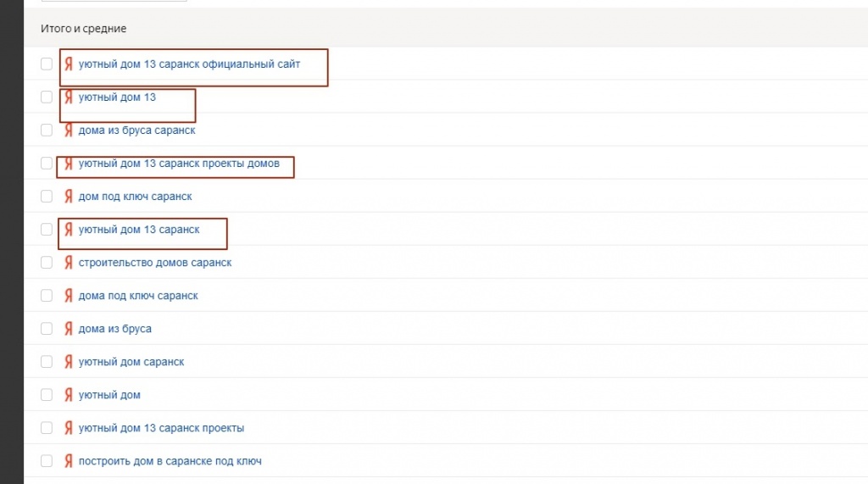
Task: Mark checkbox for 'уютный дом 13 саранск проекты'
Action: click(47, 428)
